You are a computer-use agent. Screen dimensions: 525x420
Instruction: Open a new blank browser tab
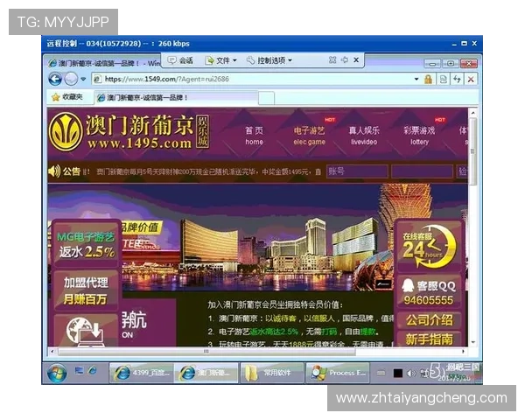click(x=267, y=98)
